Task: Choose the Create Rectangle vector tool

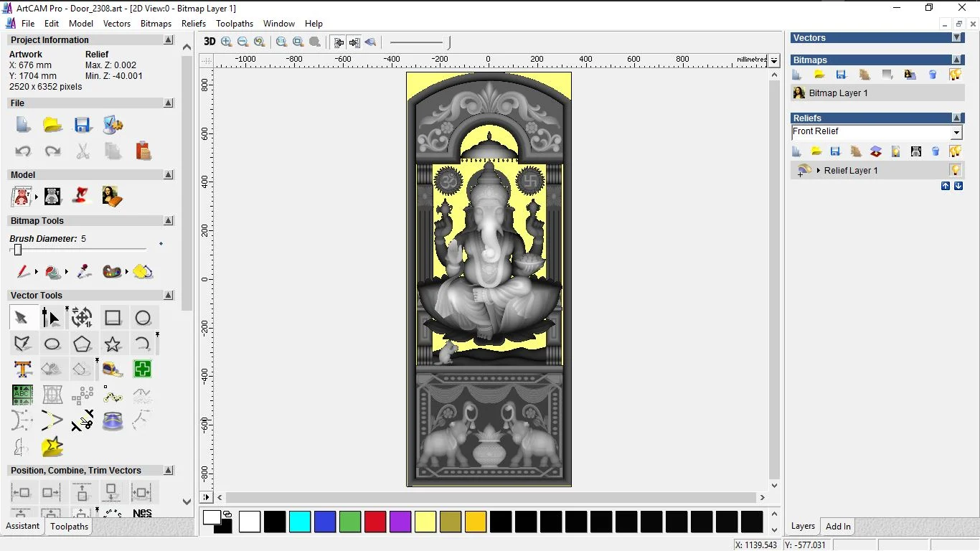Action: point(113,318)
